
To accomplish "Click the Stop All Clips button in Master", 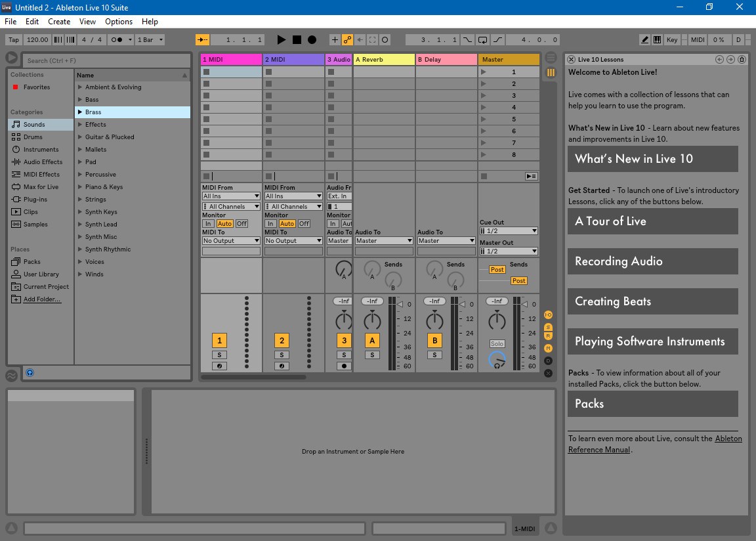I will [x=532, y=176].
